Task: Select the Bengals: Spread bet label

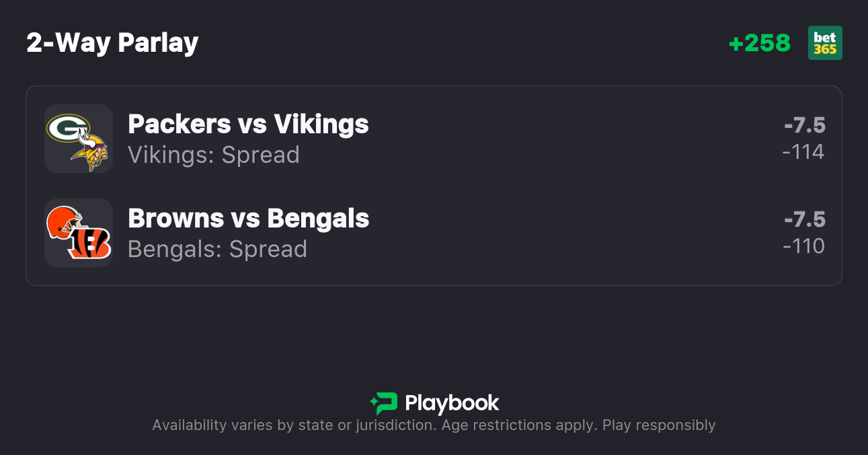Action: coord(217,249)
